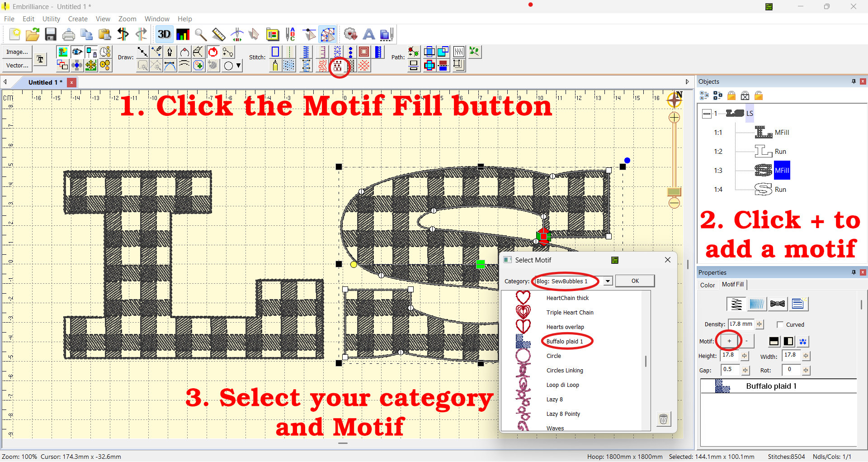Screen dimensions: 868x462
Task: Open the circle shape dropdown arrow
Action: click(239, 66)
